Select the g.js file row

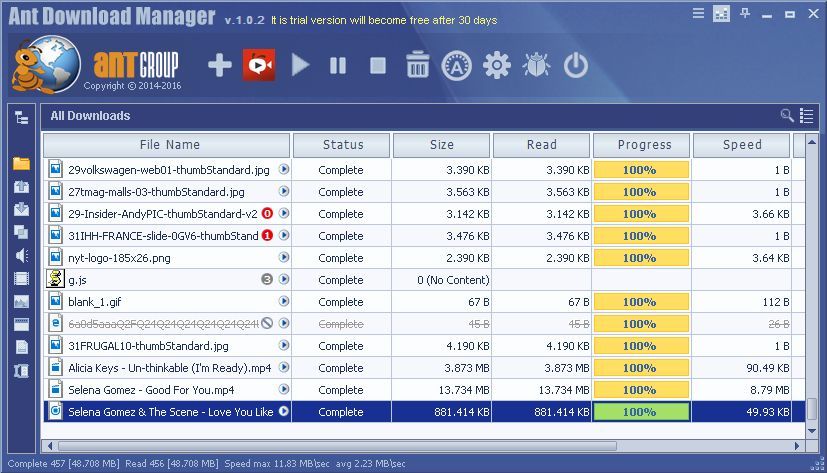425,279
